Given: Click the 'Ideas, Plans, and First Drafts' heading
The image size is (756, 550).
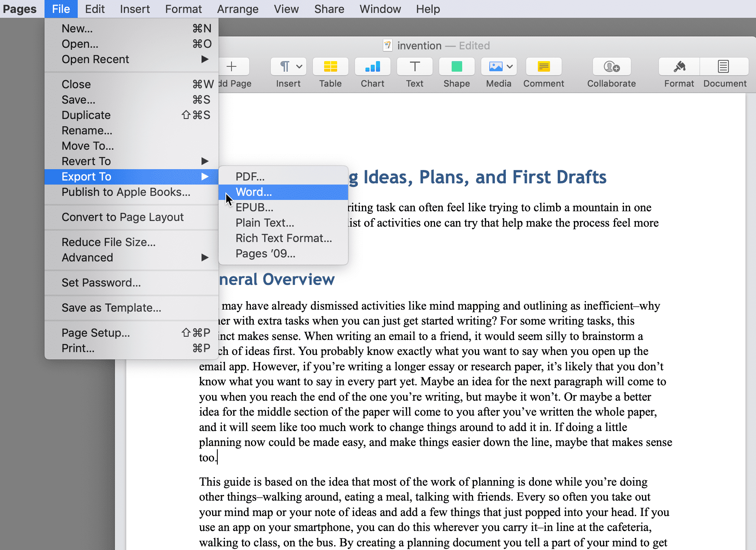Looking at the screenshot, I should [485, 177].
